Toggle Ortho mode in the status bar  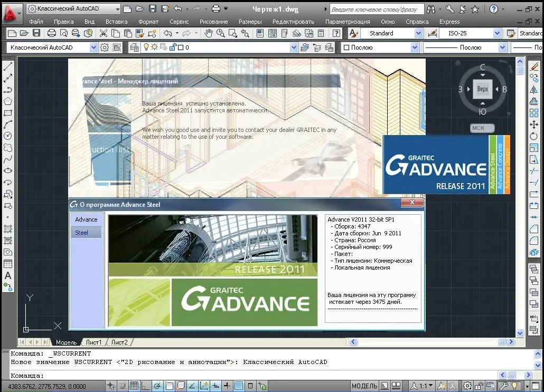point(146,386)
